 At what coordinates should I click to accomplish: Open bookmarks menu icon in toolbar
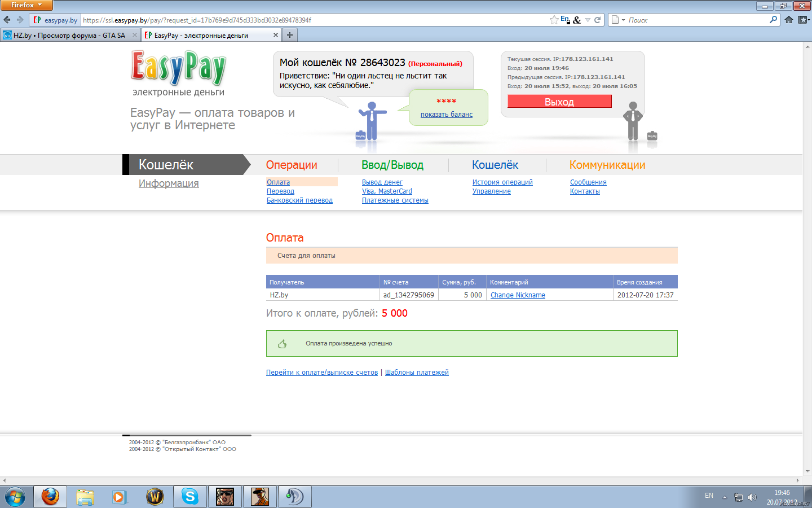click(x=804, y=20)
